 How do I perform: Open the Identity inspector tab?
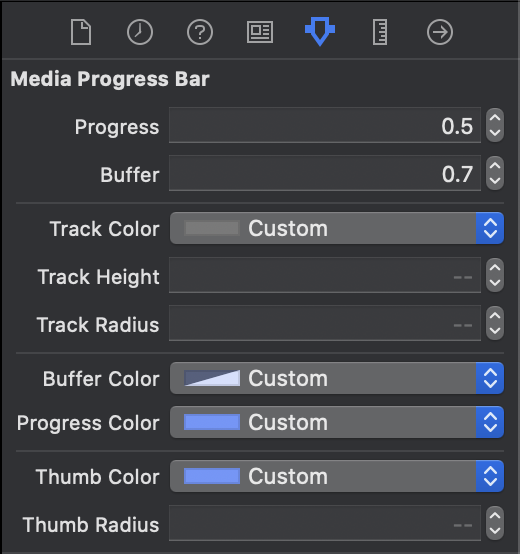coord(260,32)
